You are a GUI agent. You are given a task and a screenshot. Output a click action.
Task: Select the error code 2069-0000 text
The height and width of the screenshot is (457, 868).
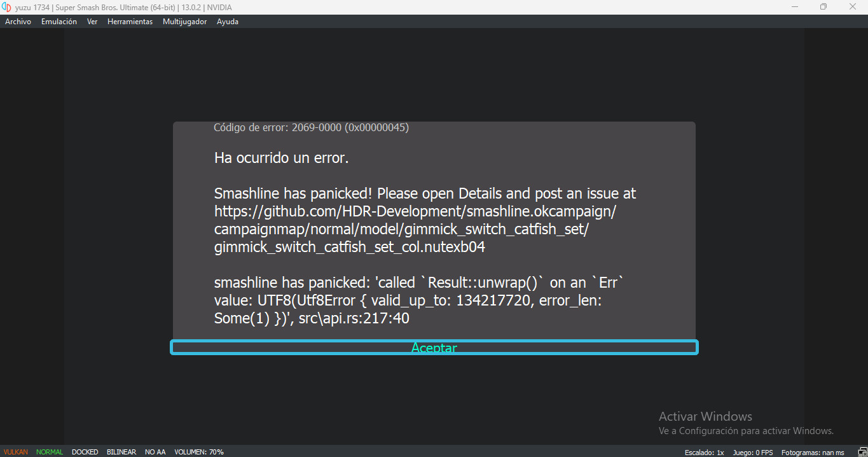pyautogui.click(x=311, y=127)
